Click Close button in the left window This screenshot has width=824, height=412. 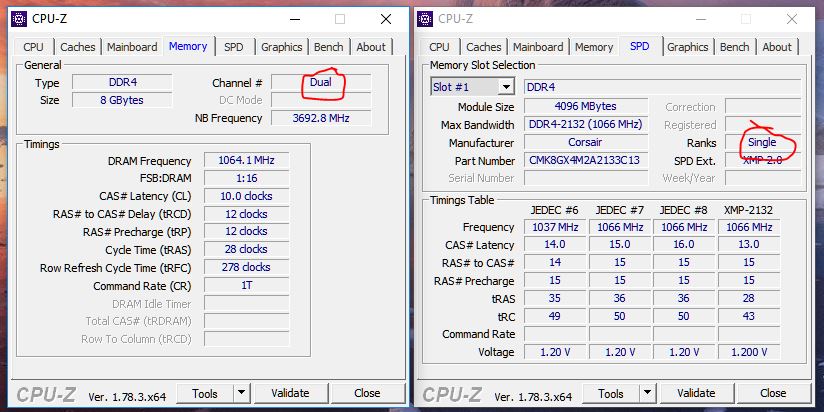click(367, 393)
